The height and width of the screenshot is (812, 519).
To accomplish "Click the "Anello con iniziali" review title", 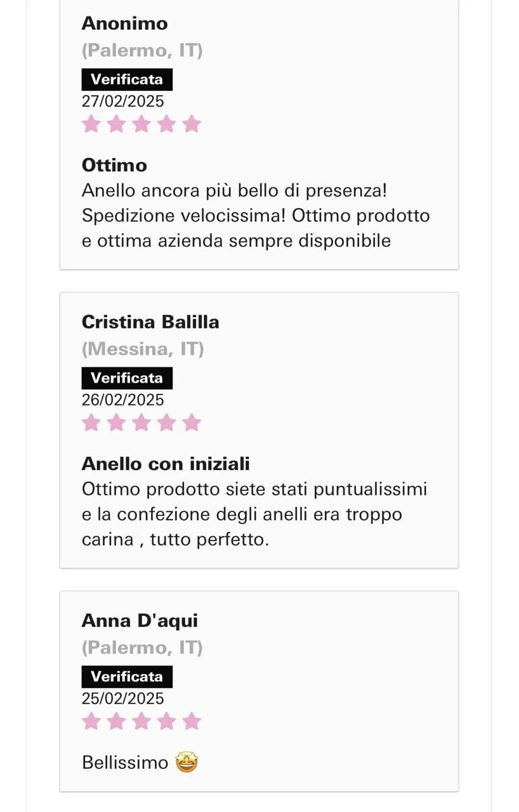I will 166,464.
